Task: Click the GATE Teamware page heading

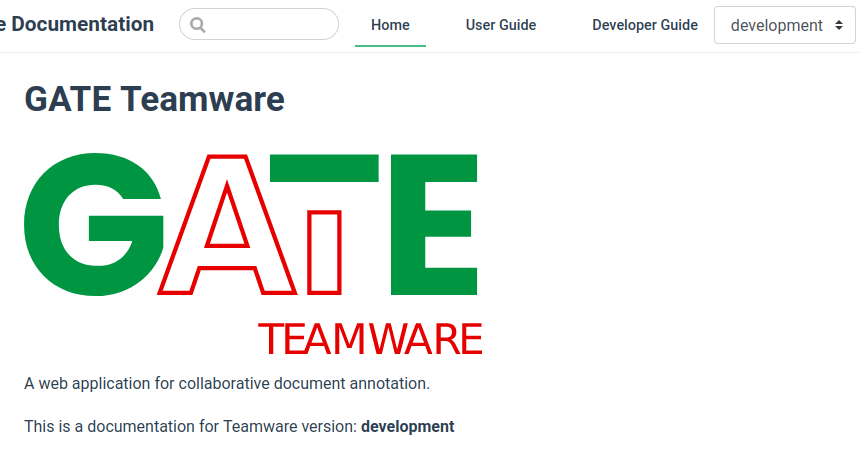Action: (x=154, y=99)
